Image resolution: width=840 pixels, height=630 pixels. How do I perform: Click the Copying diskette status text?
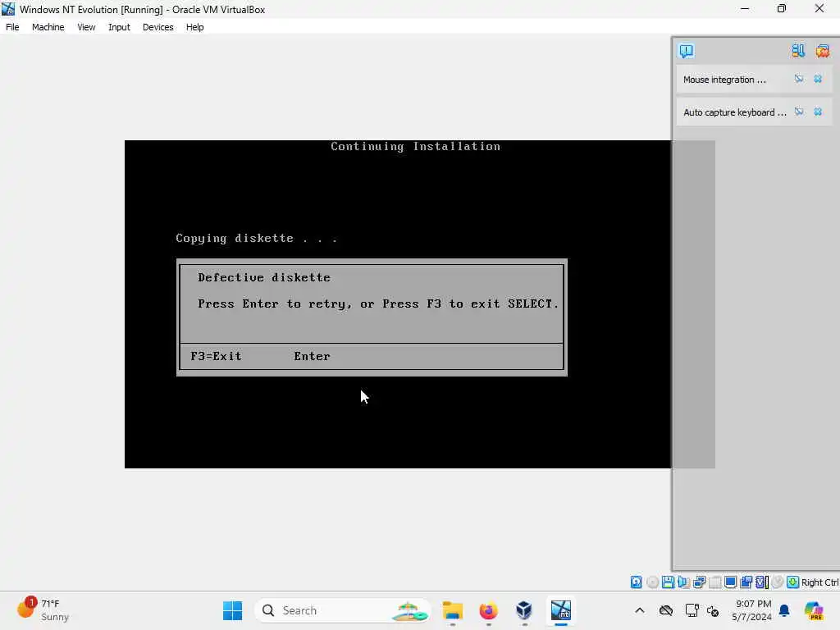tap(257, 239)
